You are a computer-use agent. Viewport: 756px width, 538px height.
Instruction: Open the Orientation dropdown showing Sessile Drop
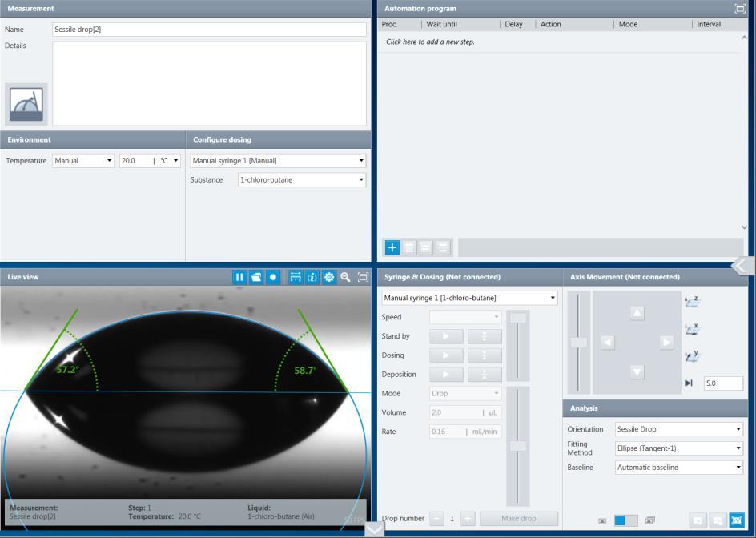[x=679, y=429]
